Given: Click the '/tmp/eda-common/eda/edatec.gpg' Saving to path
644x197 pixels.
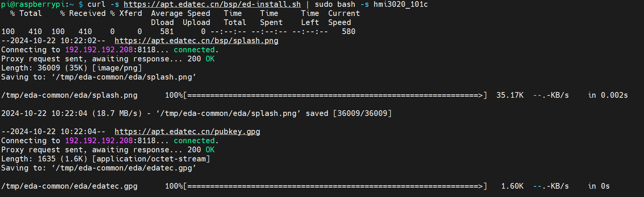Looking at the screenshot, I should (x=124, y=168).
